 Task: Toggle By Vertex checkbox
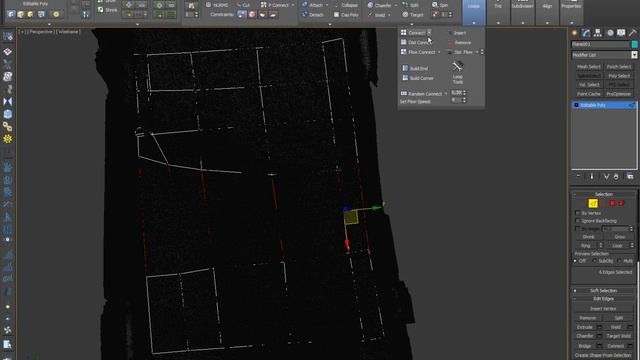[x=577, y=213]
